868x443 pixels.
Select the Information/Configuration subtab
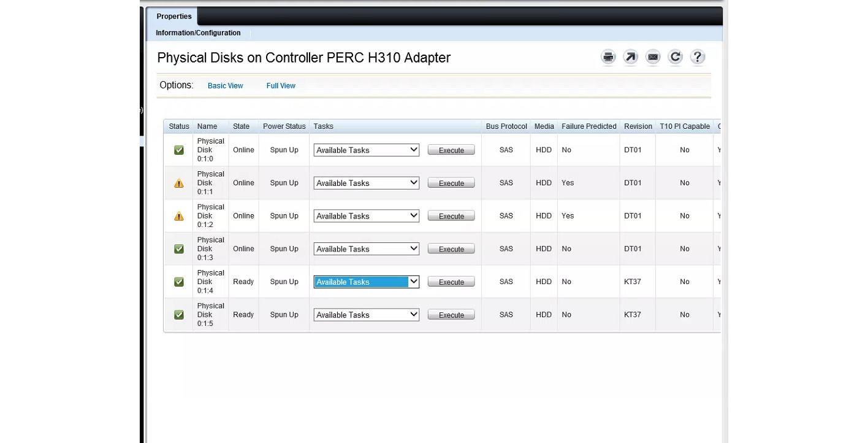[x=198, y=33]
